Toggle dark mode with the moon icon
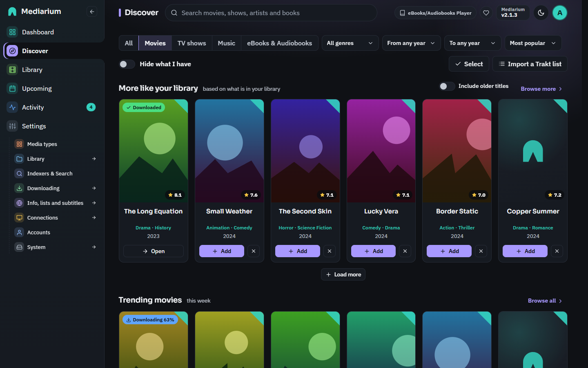588x368 pixels. coord(541,13)
